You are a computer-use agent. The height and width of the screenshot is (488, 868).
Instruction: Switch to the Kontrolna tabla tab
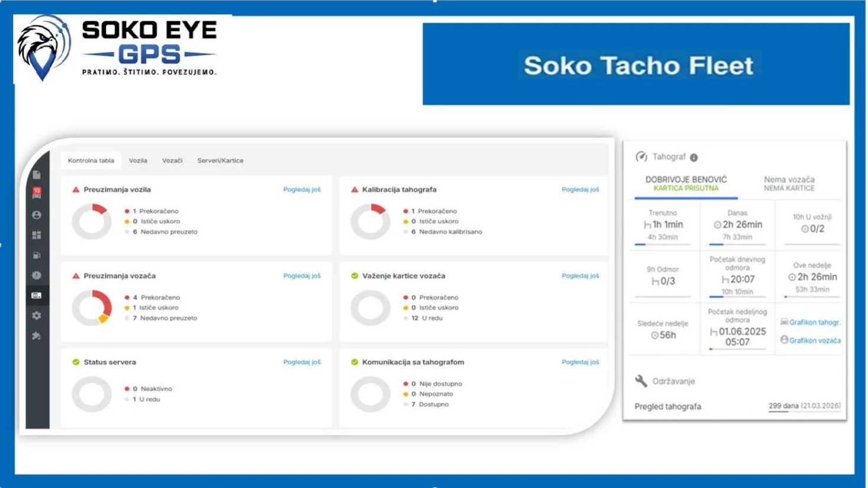[91, 160]
